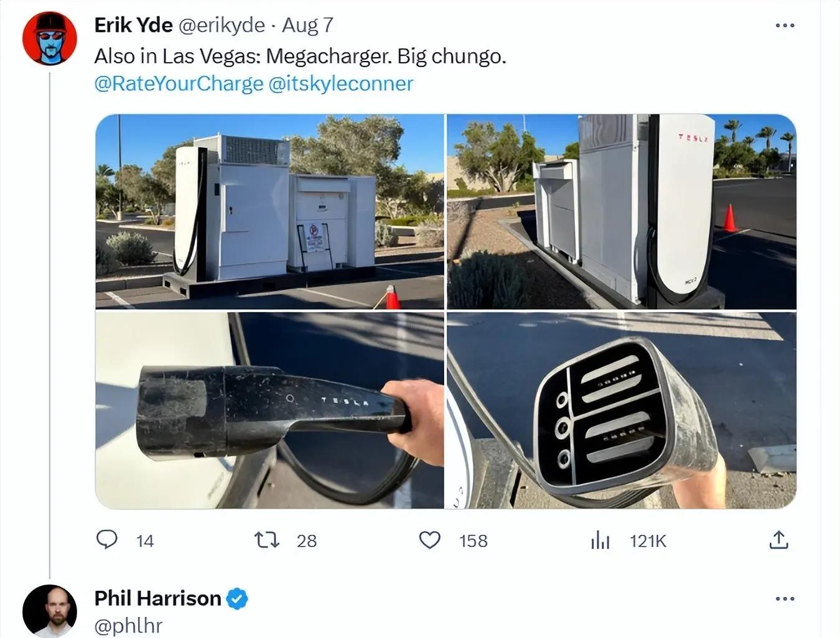The height and width of the screenshot is (638, 840).
Task: Open Phil Harrison's display name
Action: [x=158, y=598]
